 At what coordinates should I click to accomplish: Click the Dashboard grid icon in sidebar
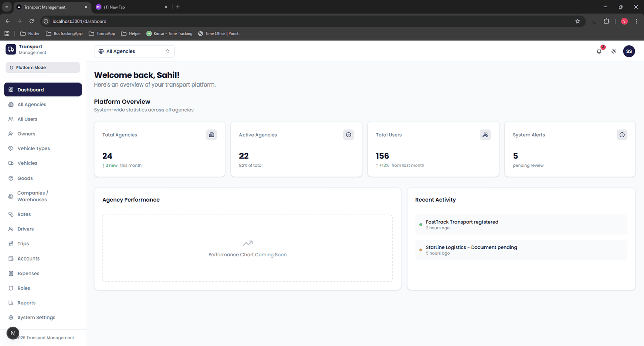pyautogui.click(x=11, y=90)
